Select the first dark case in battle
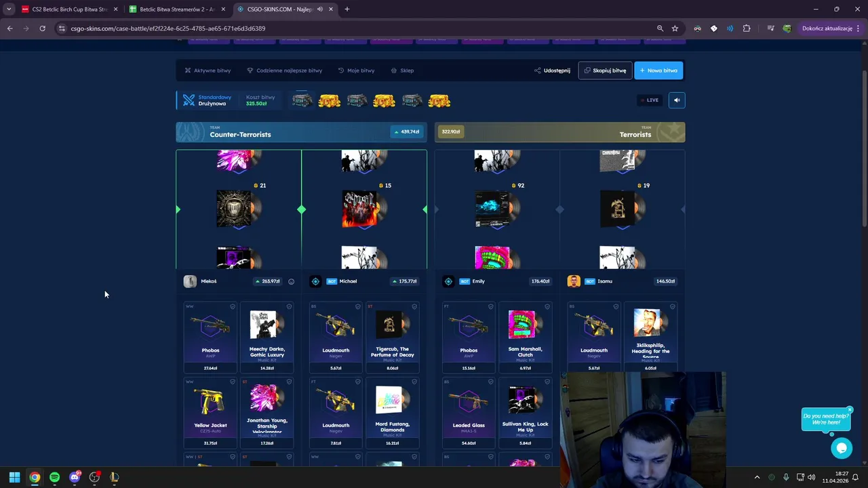Image resolution: width=868 pixels, height=488 pixels. 302,101
